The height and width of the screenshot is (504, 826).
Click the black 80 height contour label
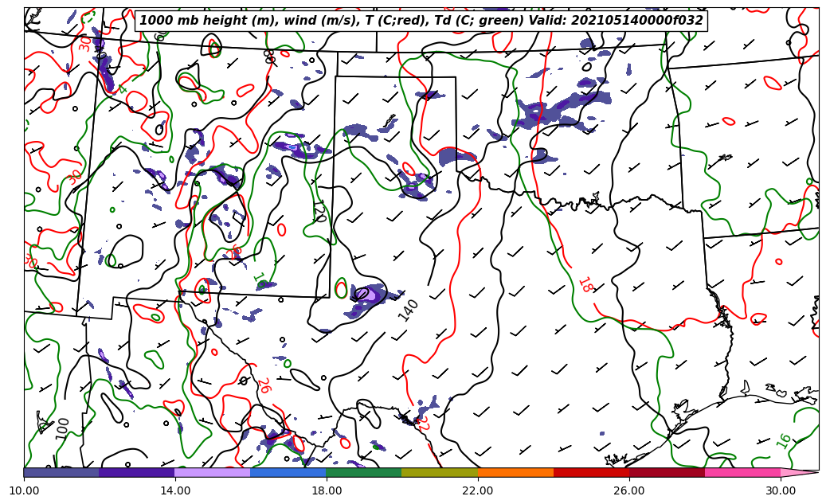coord(269,57)
